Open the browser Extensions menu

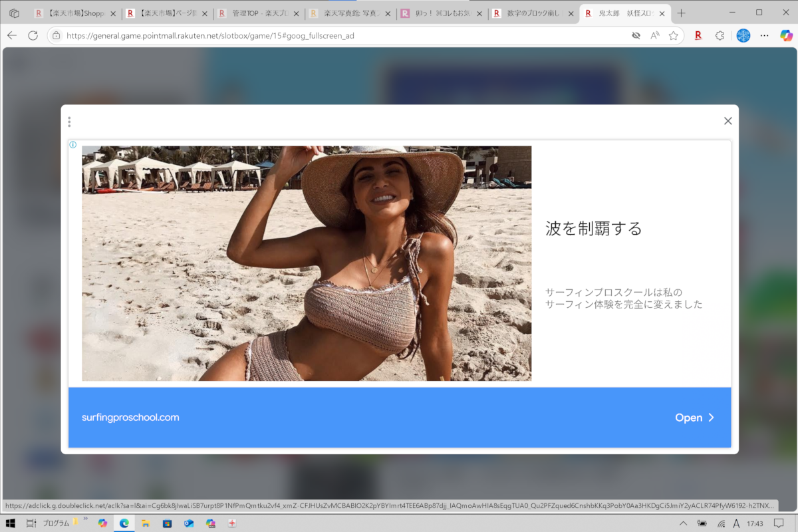tap(719, 36)
